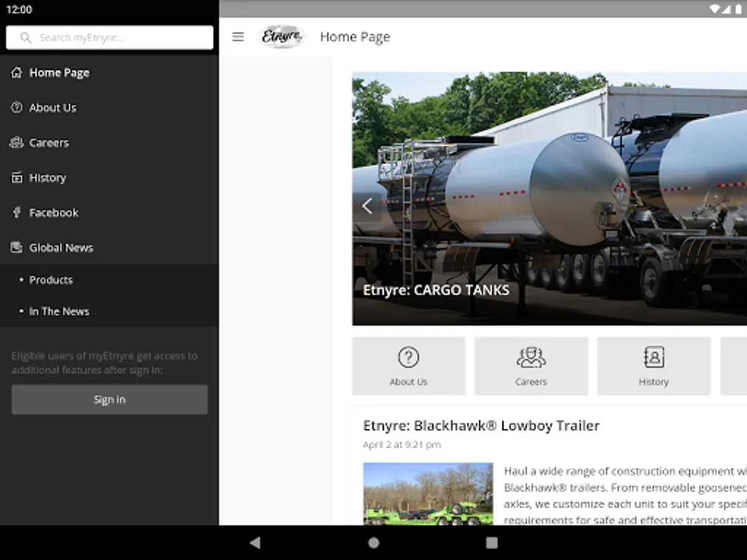Click the search magnifier icon

26,37
